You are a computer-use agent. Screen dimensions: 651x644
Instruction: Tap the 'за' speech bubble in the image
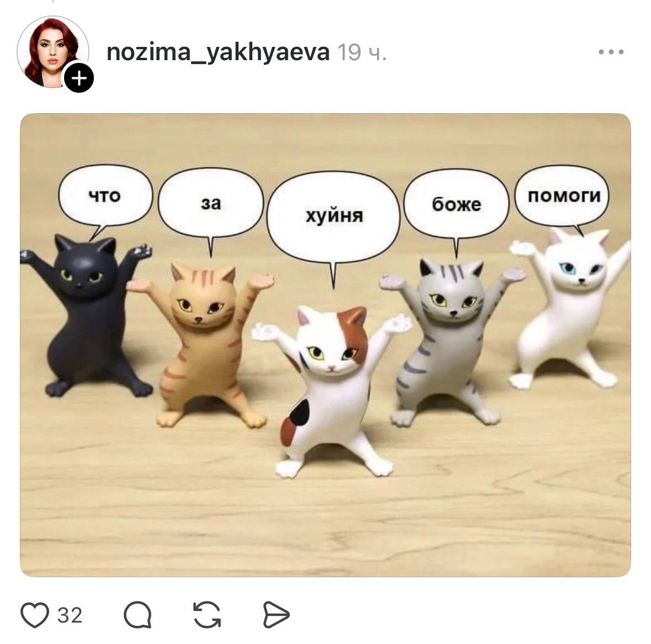tap(211, 203)
